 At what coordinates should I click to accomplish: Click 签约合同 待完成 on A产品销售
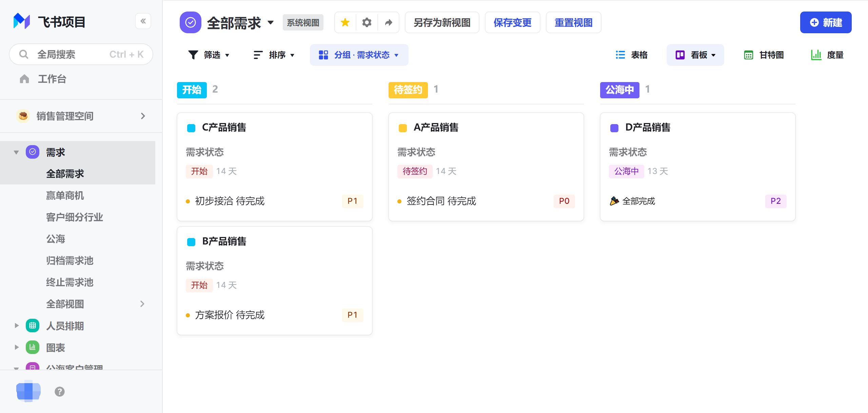coord(441,201)
